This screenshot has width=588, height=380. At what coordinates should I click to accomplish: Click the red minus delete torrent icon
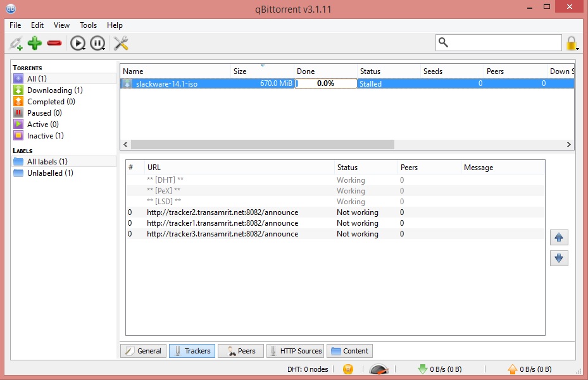click(x=54, y=43)
